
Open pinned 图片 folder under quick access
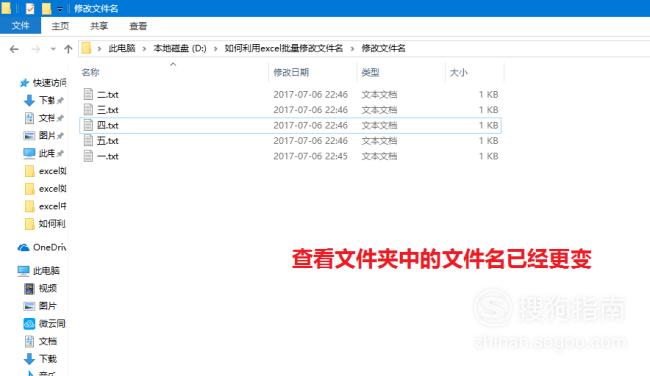(46, 136)
